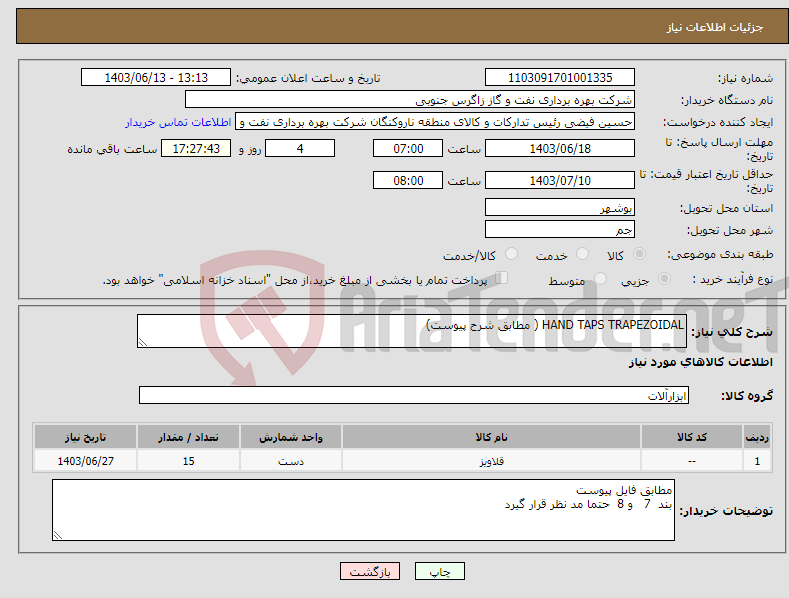Screen dimensions: 789x598
Task: Click the بازگشت back button
Action: coord(370,571)
